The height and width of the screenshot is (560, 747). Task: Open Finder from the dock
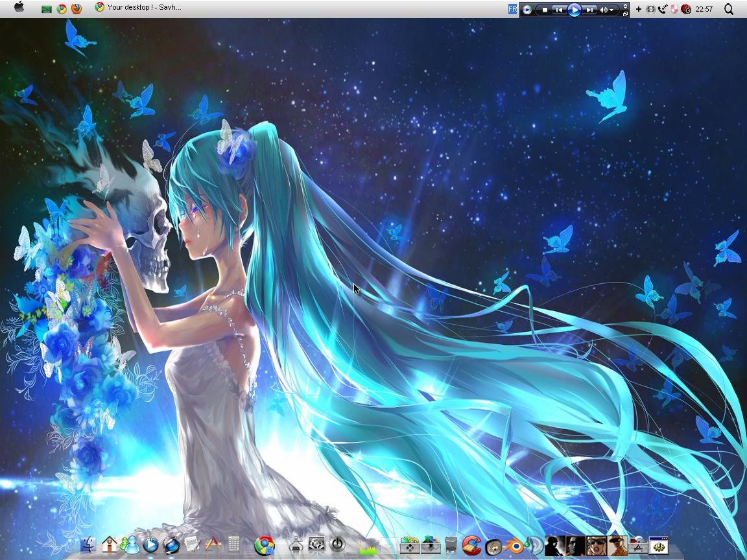tap(88, 544)
